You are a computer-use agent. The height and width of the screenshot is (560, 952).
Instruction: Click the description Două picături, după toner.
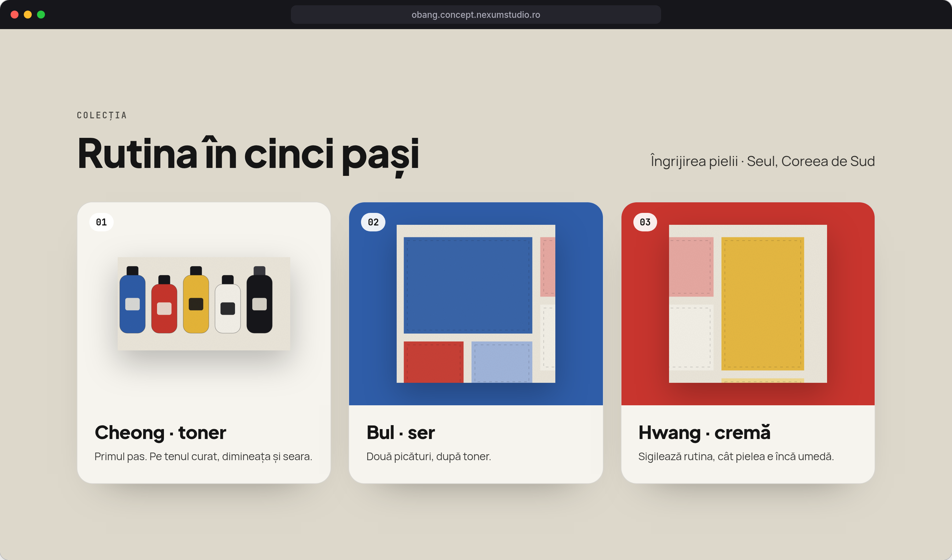(x=429, y=457)
